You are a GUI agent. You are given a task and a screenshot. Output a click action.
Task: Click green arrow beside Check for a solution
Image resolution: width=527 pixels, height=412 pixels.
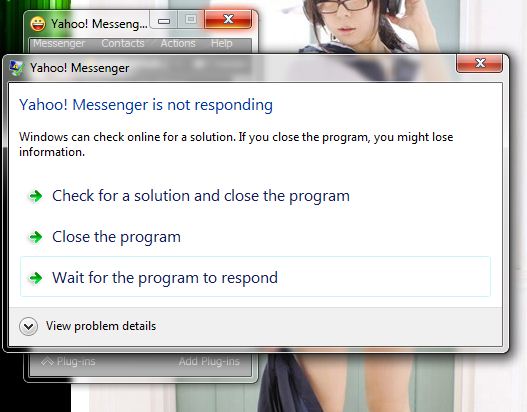36,196
